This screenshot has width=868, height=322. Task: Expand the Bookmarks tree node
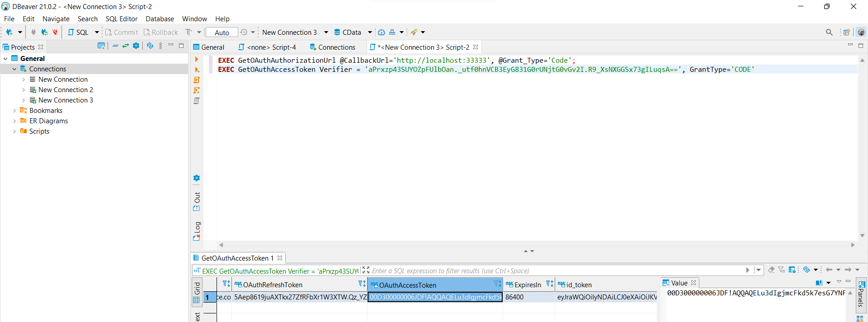pyautogui.click(x=14, y=111)
